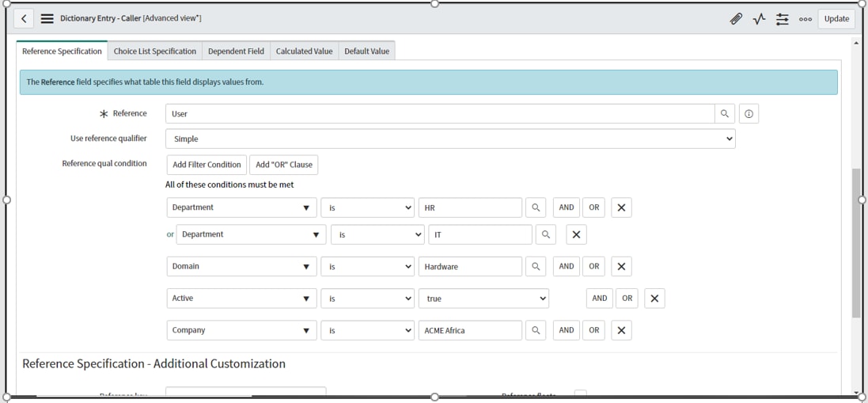Click Add Filter Condition button
This screenshot has width=868, height=403.
(x=207, y=165)
